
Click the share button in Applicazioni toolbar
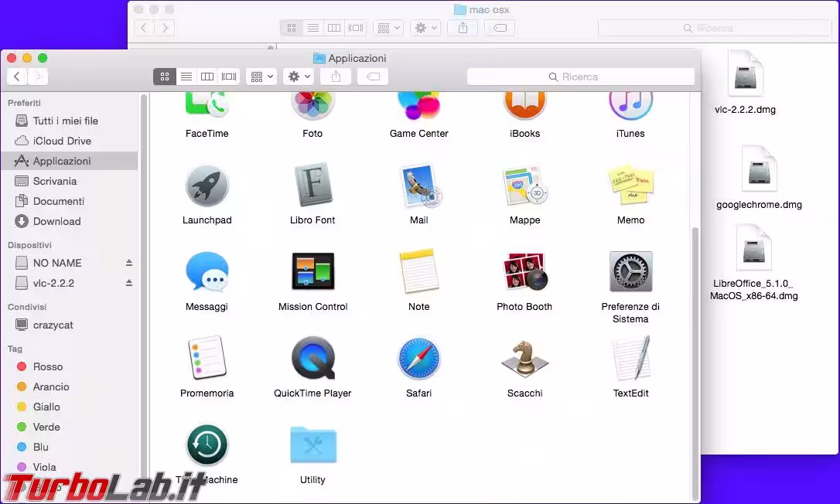[336, 77]
